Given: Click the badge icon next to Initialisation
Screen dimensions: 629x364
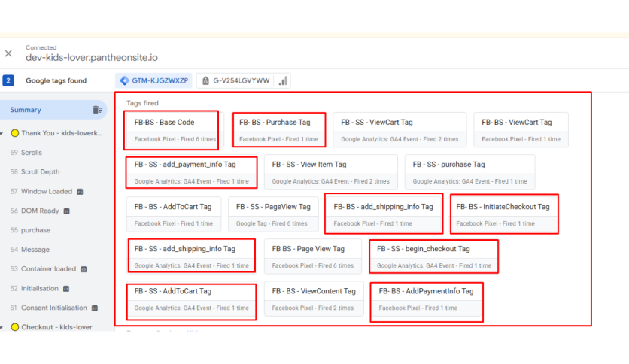Looking at the screenshot, I should pos(66,289).
